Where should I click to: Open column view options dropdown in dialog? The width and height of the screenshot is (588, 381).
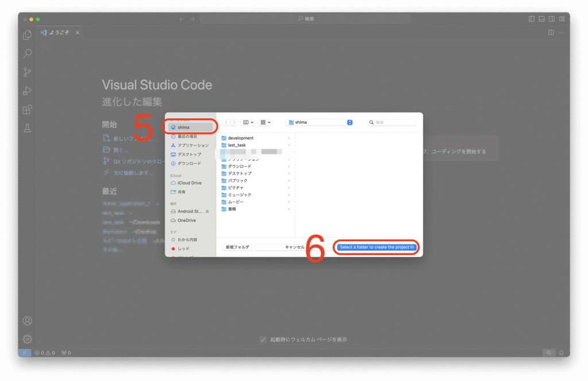point(248,122)
